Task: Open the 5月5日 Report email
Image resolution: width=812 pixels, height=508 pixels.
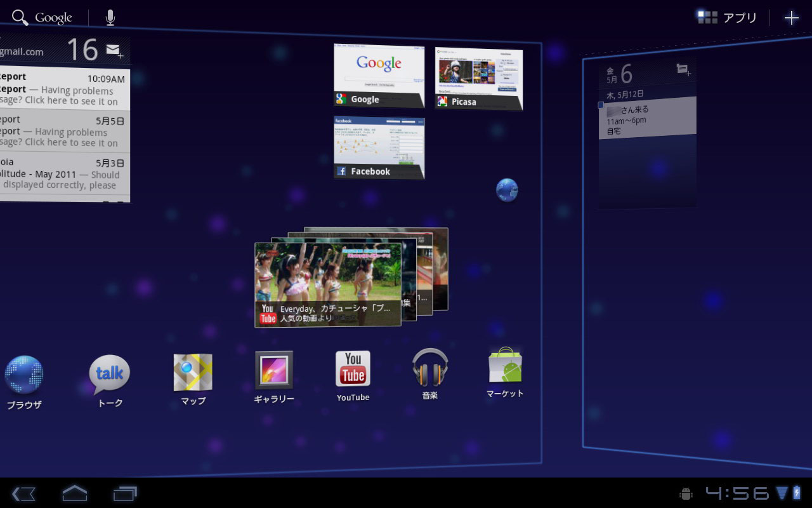Action: coord(65,130)
